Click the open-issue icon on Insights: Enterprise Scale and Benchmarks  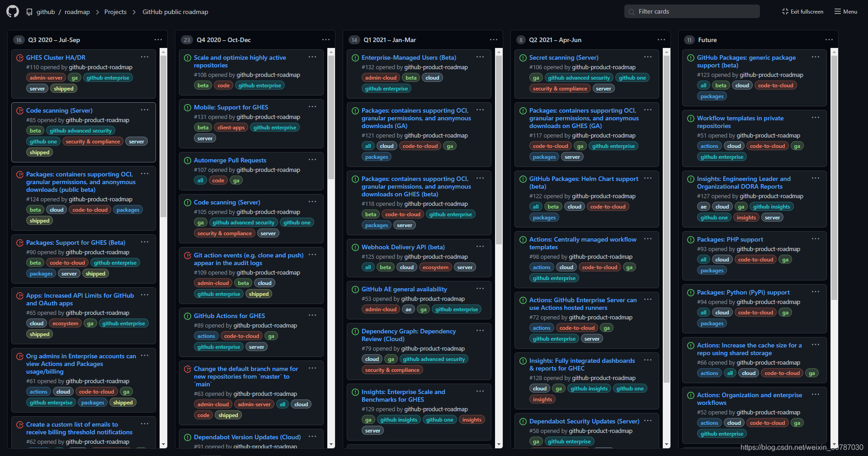355,392
